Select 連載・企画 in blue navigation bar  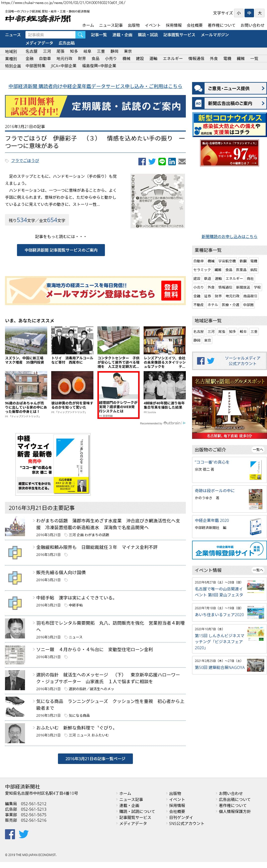coord(122,35)
